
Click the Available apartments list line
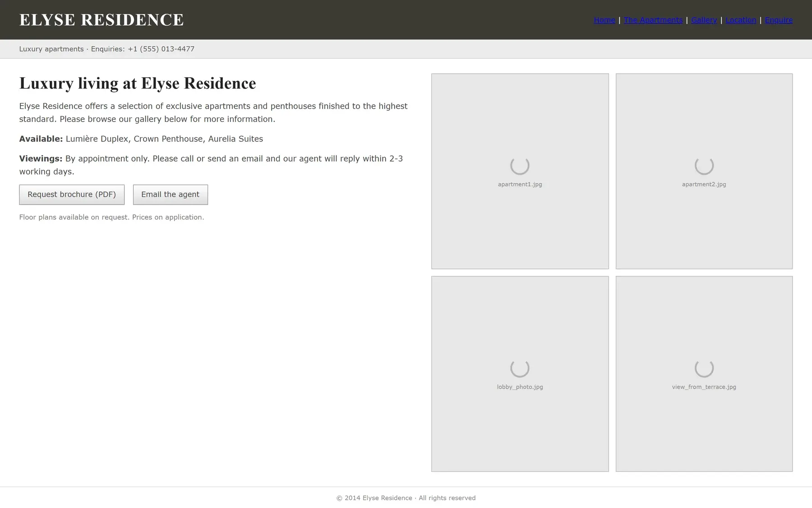141,139
